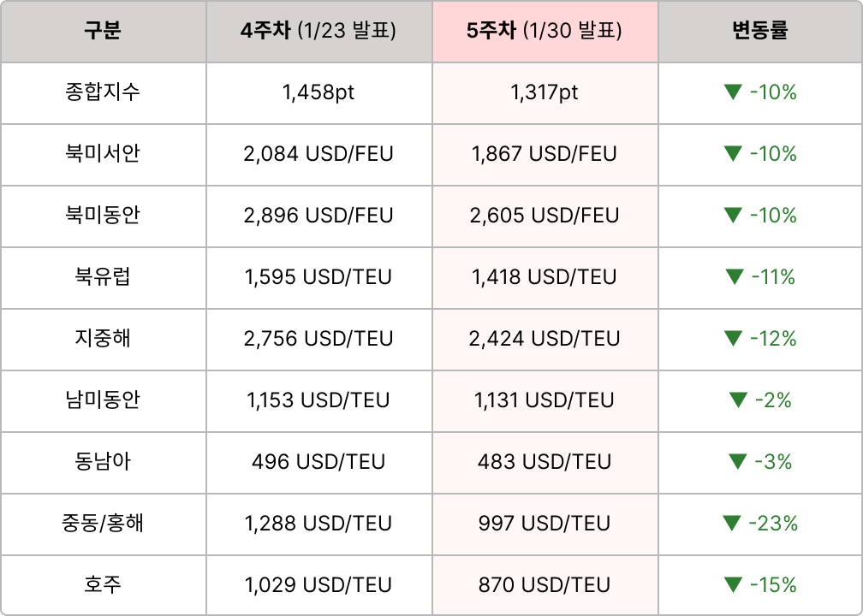This screenshot has height=616, width=863.
Task: Click the 종합지수 row label
Action: pyautogui.click(x=103, y=92)
